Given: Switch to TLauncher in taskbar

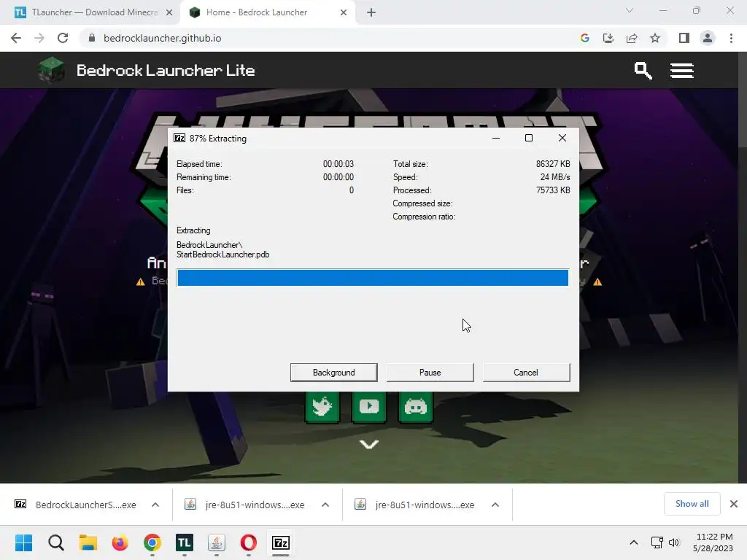Looking at the screenshot, I should tap(185, 542).
